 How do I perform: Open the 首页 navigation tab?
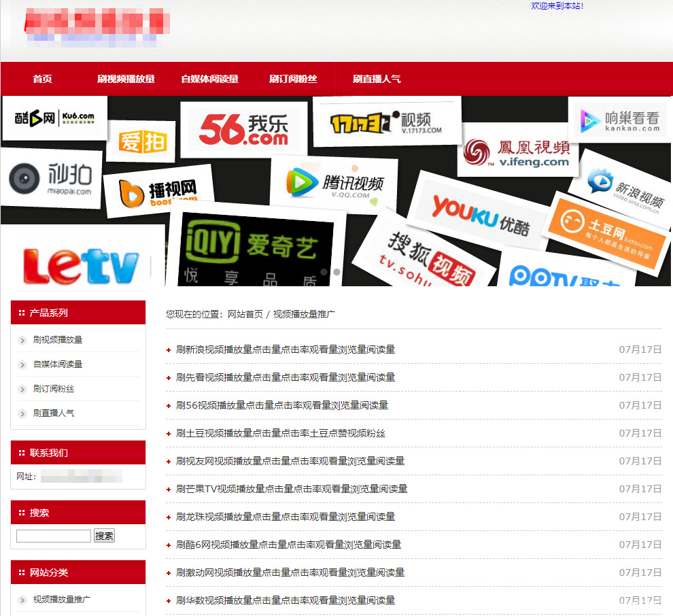[x=43, y=79]
